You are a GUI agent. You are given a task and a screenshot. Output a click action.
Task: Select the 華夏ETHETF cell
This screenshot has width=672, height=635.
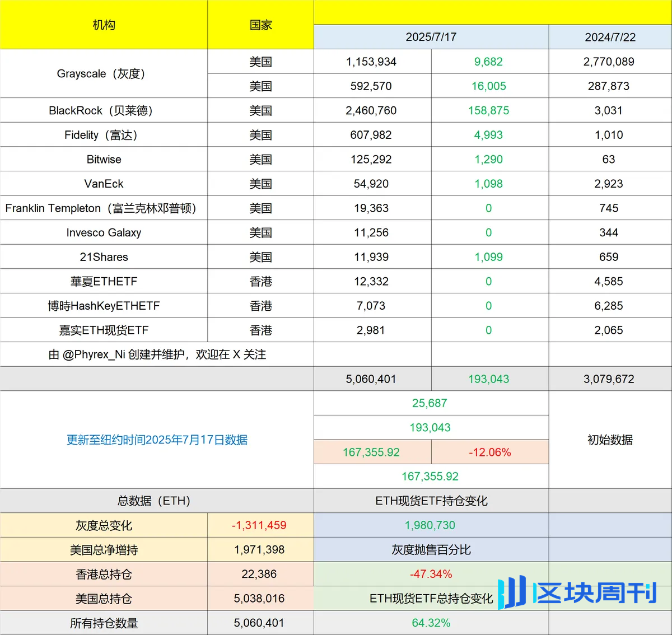click(104, 281)
